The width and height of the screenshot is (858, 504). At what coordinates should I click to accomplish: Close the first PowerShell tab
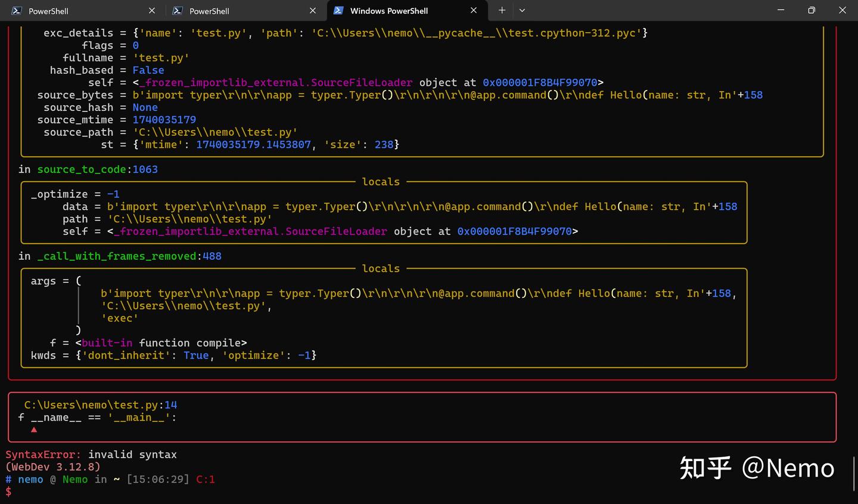click(x=151, y=10)
